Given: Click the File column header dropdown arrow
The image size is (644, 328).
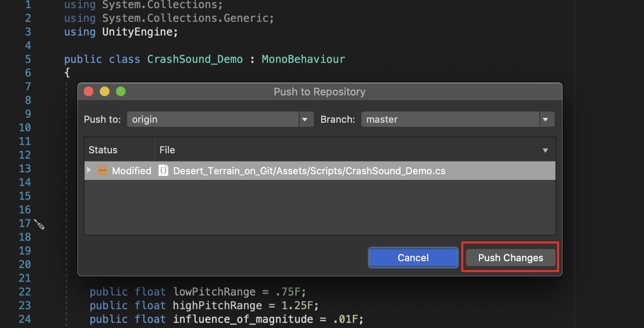Looking at the screenshot, I should [545, 151].
